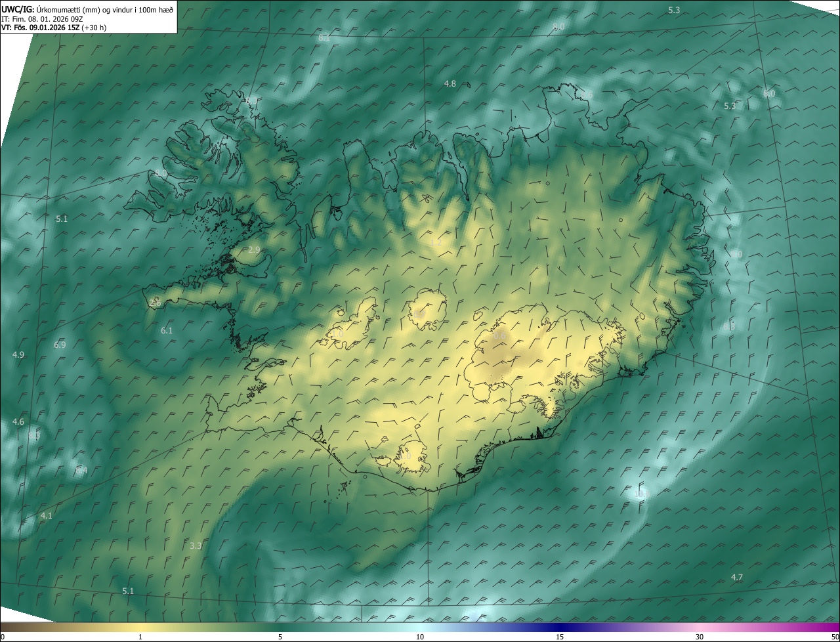Click the value label 3.3 on the map
This screenshot has height=642, width=840.
[x=196, y=546]
